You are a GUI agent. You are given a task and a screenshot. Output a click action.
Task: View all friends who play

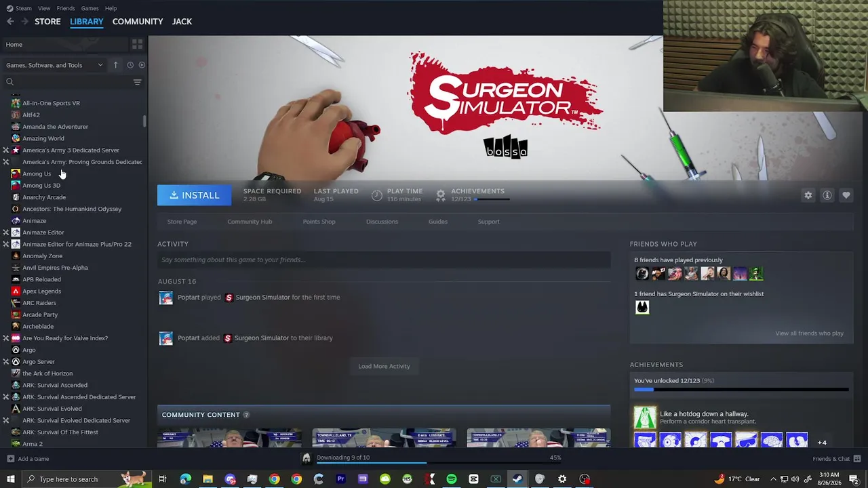click(x=809, y=333)
